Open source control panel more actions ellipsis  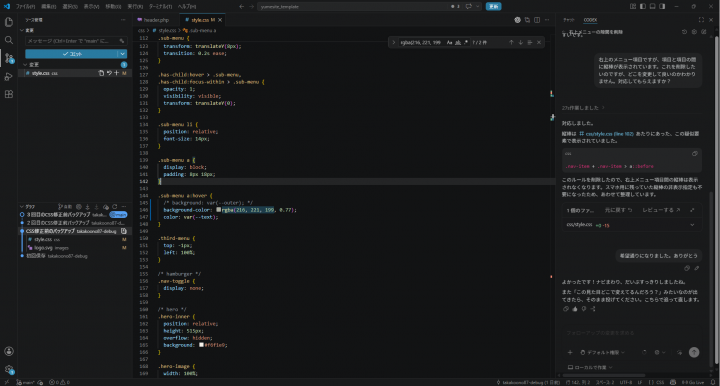point(123,20)
